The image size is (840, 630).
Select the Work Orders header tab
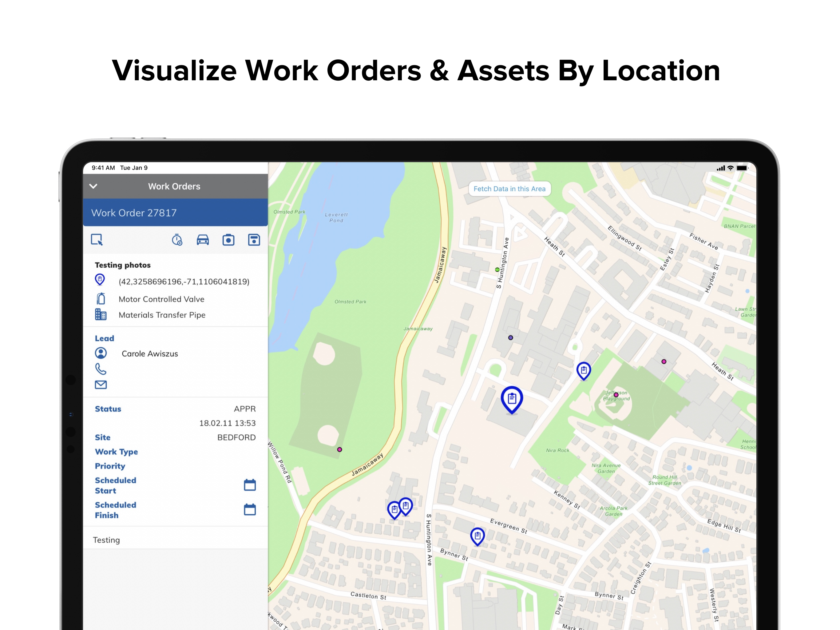174,186
